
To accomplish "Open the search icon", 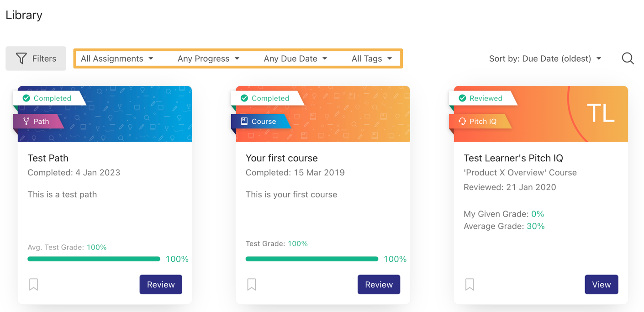I will pos(628,58).
